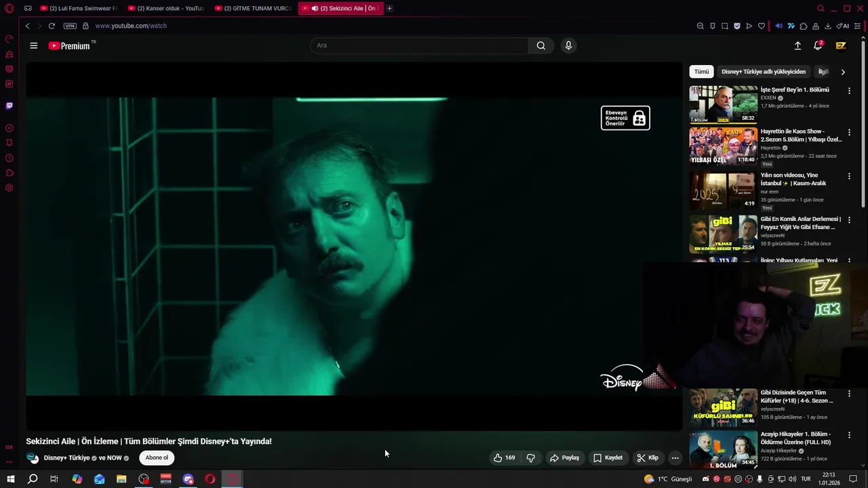Open Acayip Hikayeler 1. Bölüm thumbnail
The height and width of the screenshot is (488, 868).
(x=723, y=450)
